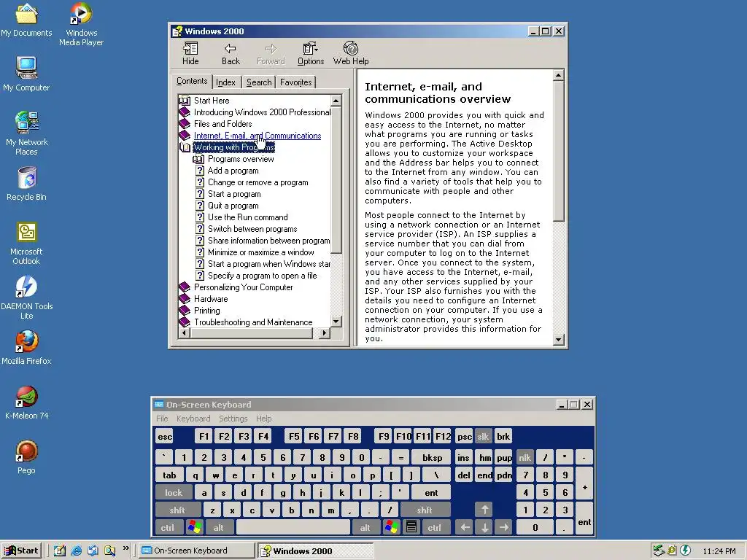Toggle the nlk num lock key
The height and width of the screenshot is (560, 747).
tap(525, 458)
